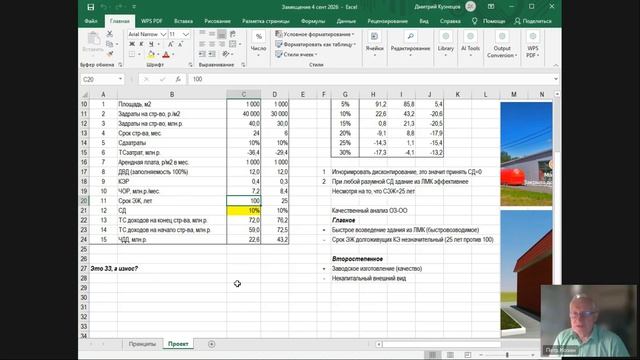
Task: Click the Merge and Center icon
Action: point(233,44)
